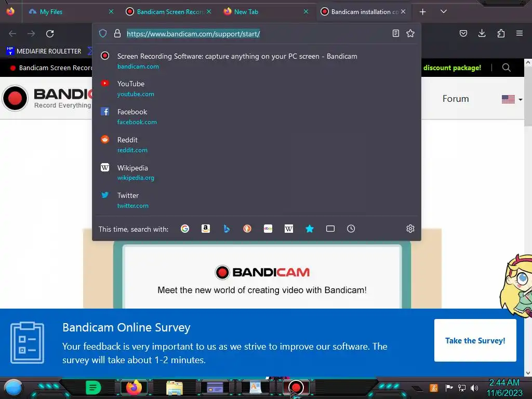Screen dimensions: 532x399
Task: Switch to the My Files tab
Action: click(x=70, y=12)
